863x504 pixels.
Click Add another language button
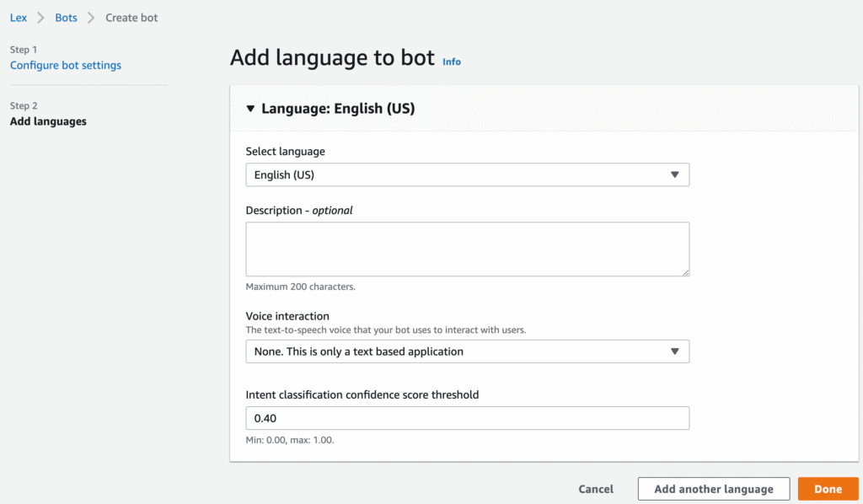pos(714,489)
